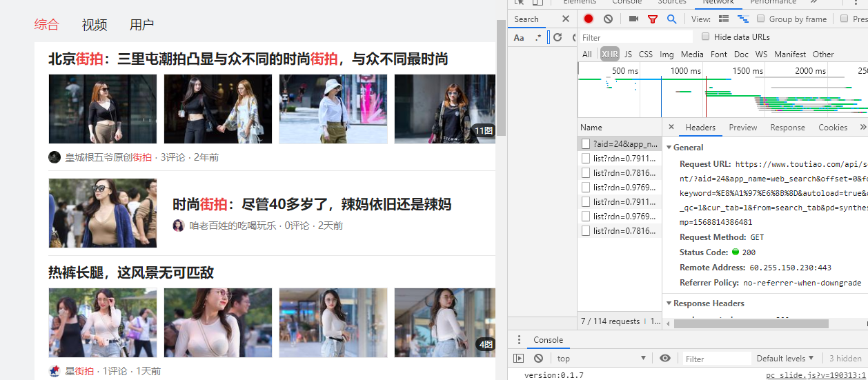Click the refresh search icon

coord(558,38)
